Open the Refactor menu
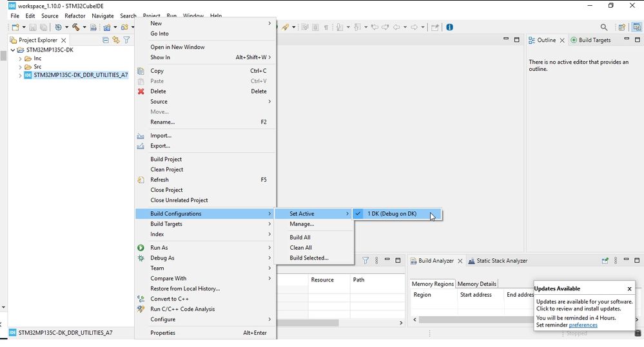This screenshot has width=644, height=347. [x=75, y=16]
